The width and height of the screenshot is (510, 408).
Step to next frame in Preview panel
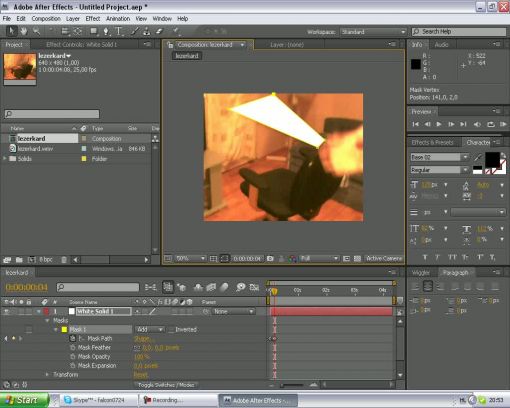[451, 124]
